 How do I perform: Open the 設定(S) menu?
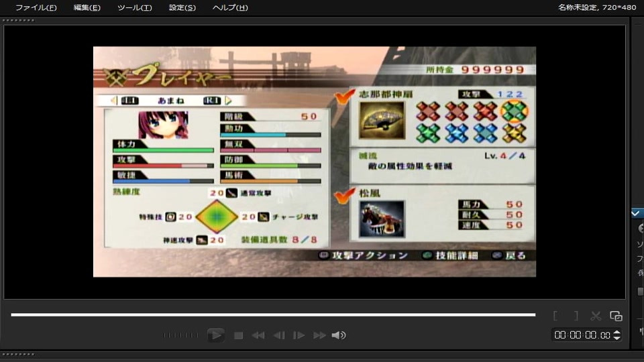click(x=182, y=7)
